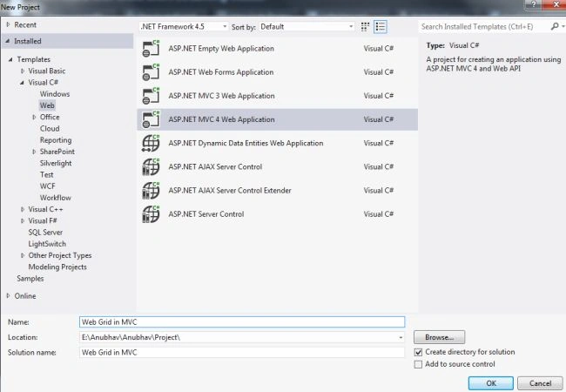Viewport: 566px width, 392px height.
Task: Select the Test template category
Action: pos(46,175)
